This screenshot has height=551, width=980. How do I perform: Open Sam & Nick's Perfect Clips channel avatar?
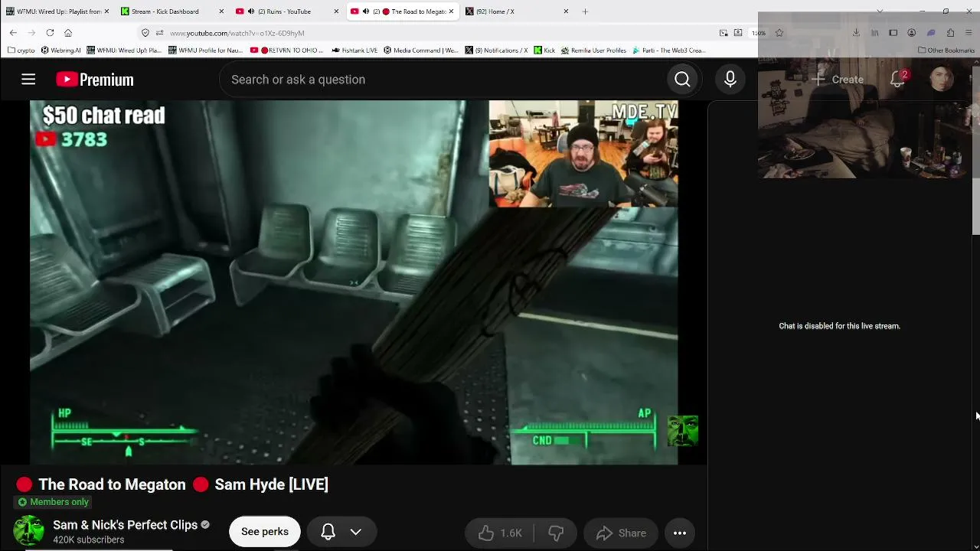pyautogui.click(x=29, y=531)
